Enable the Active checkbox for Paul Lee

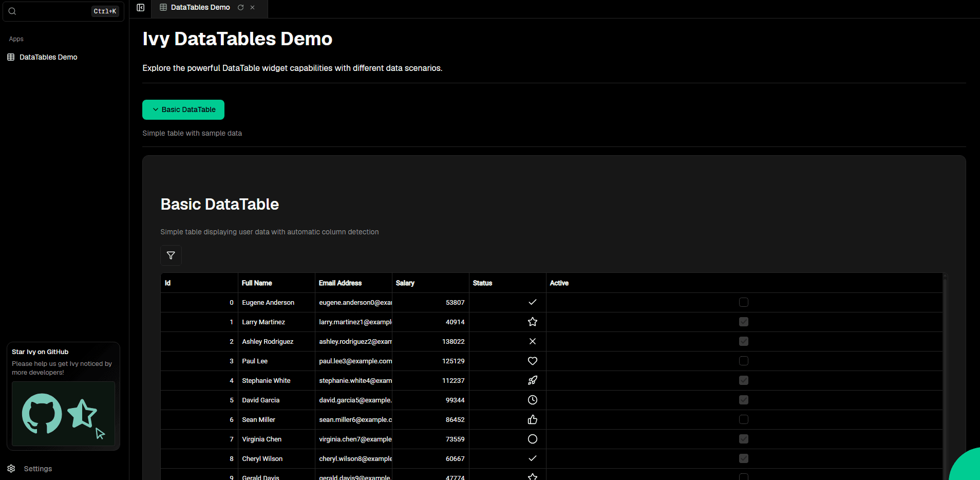(743, 361)
